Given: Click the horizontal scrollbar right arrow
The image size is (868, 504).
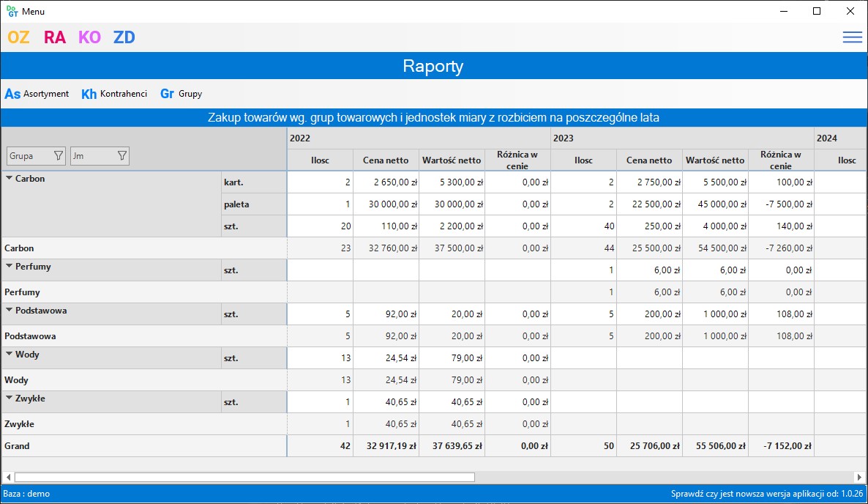Looking at the screenshot, I should coord(861,477).
